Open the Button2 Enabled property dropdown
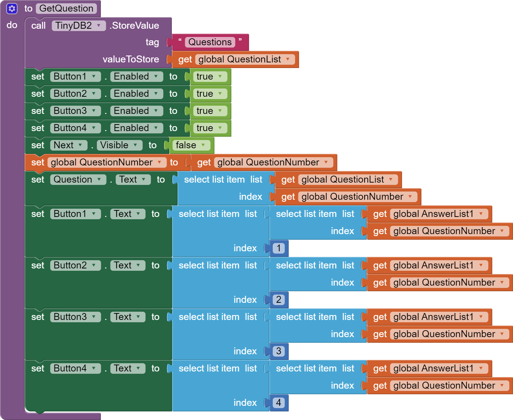The height and width of the screenshot is (420, 513). pyautogui.click(x=156, y=94)
